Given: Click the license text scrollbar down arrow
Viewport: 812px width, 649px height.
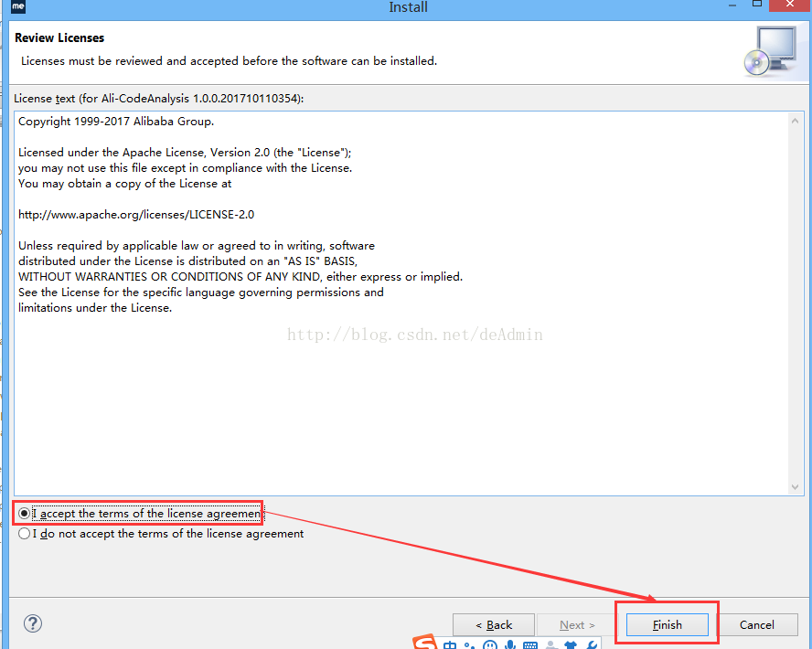Looking at the screenshot, I should (795, 487).
